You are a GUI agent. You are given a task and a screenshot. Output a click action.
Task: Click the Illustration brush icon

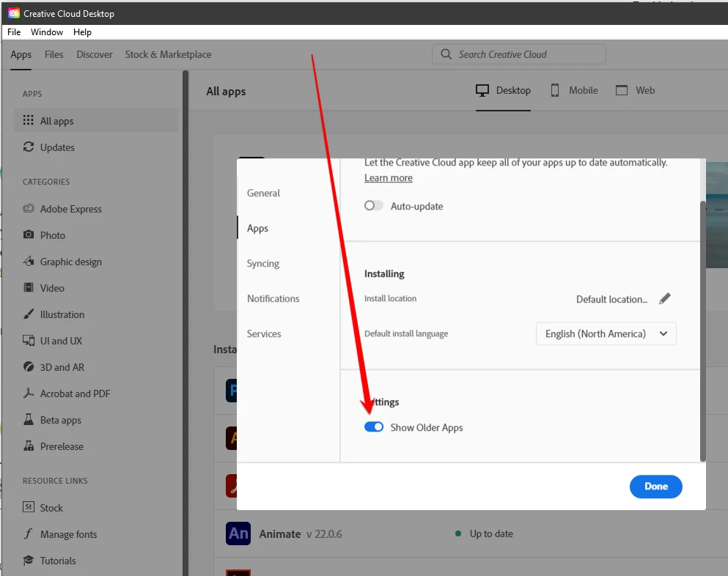point(29,314)
